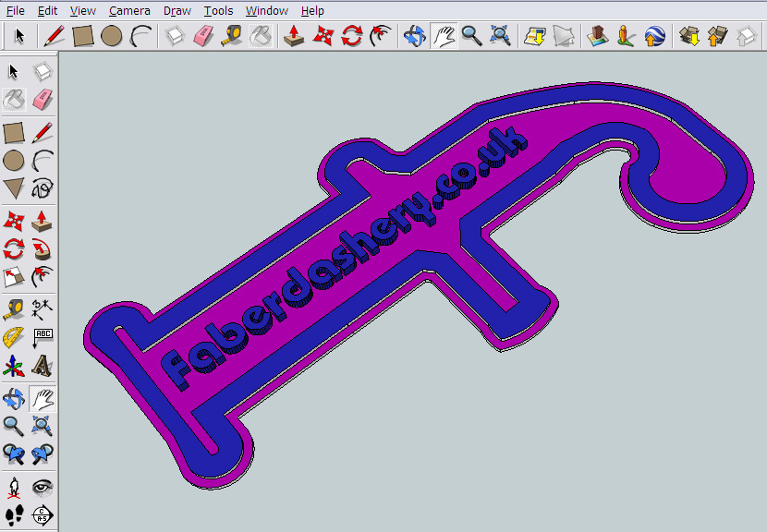Click the Previous view icon
The width and height of the screenshot is (767, 532).
point(14,454)
